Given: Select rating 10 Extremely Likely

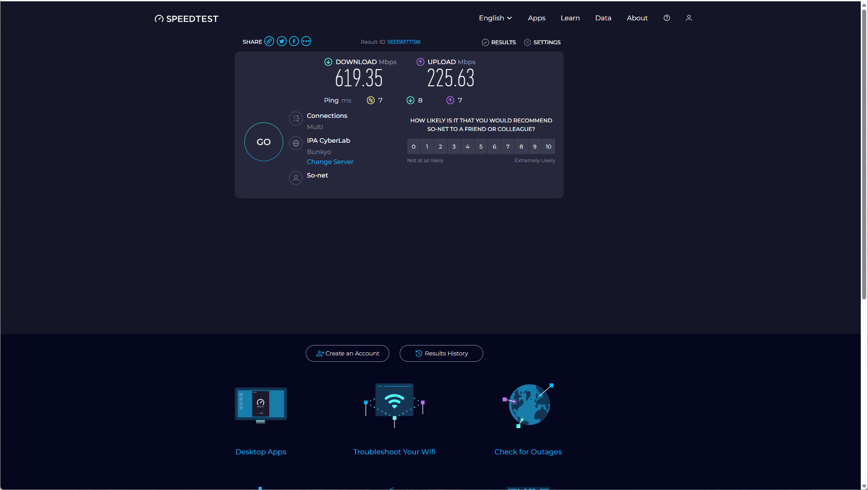Looking at the screenshot, I should [548, 147].
